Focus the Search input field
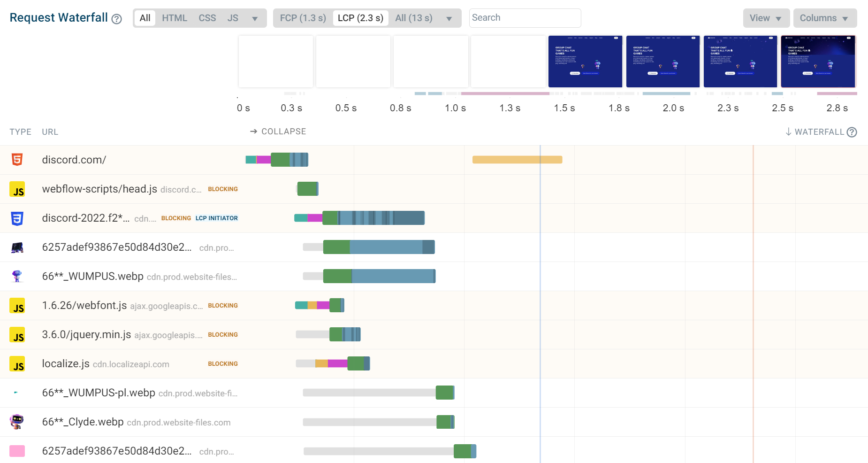The image size is (868, 463). pyautogui.click(x=525, y=18)
